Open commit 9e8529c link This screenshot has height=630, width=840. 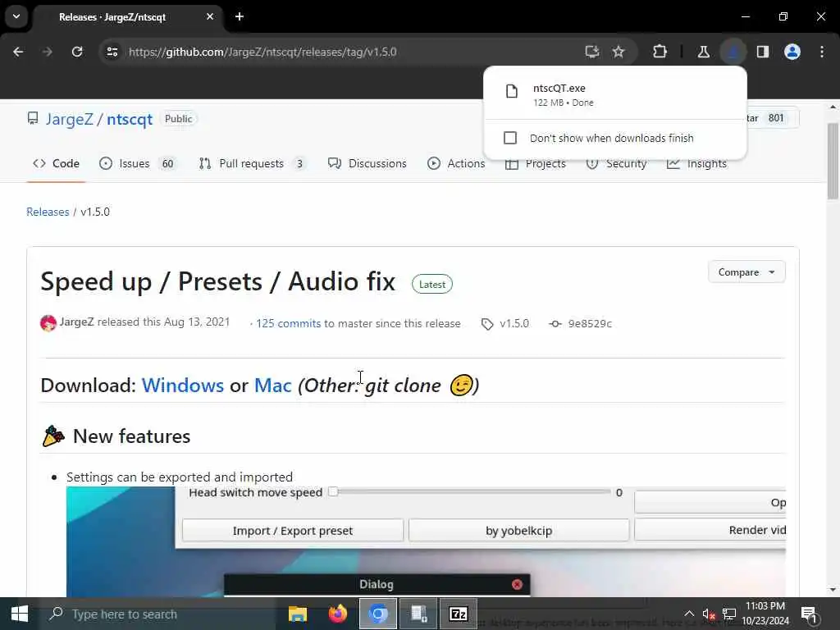click(590, 323)
